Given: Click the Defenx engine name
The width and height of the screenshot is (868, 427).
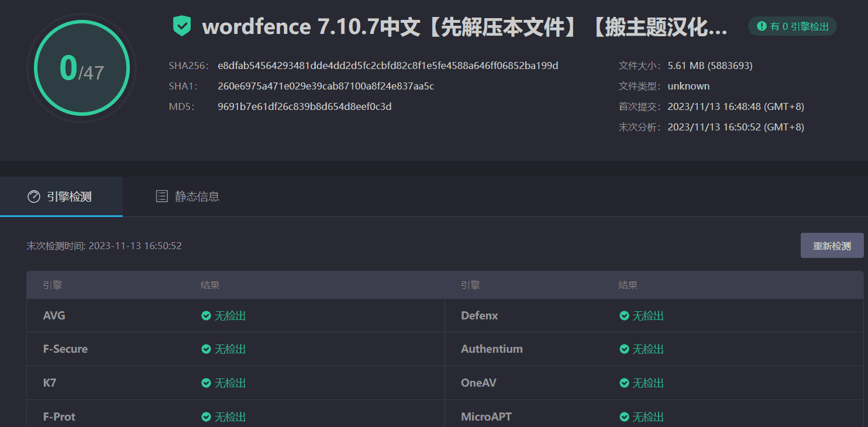Looking at the screenshot, I should (480, 316).
